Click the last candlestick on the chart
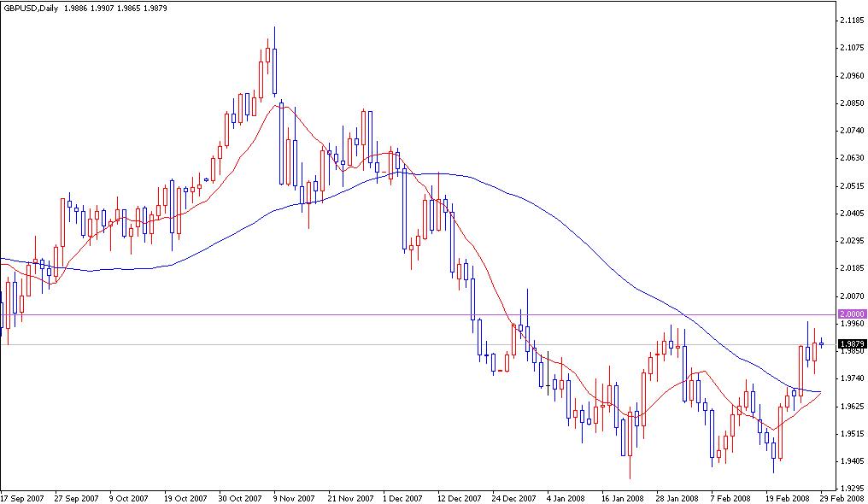Viewport: 868px width, 504px height. pyautogui.click(x=822, y=343)
